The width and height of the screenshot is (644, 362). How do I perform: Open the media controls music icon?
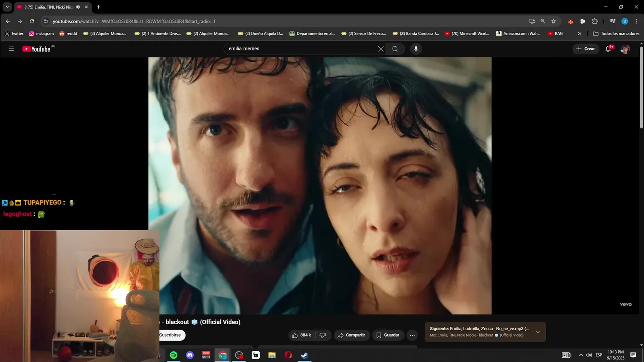click(612, 21)
